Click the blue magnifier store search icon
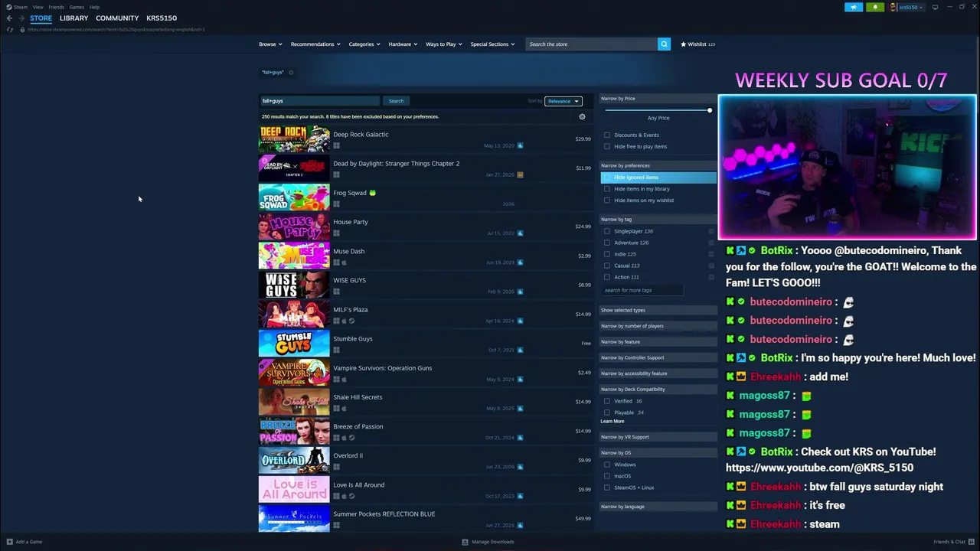 tap(664, 44)
